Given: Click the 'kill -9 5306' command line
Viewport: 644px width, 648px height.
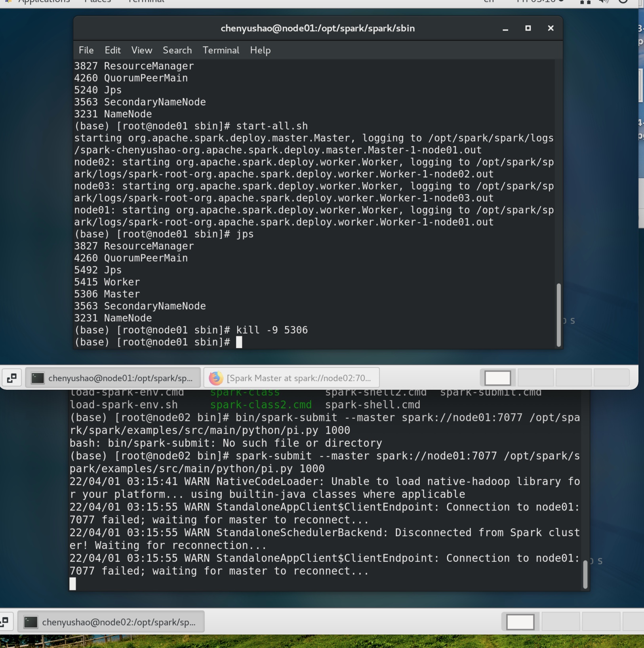Looking at the screenshot, I should pos(191,330).
